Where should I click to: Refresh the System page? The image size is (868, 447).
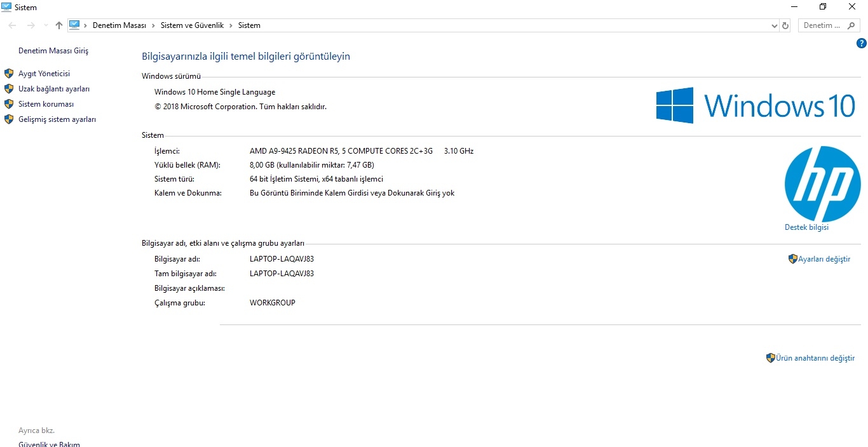785,25
